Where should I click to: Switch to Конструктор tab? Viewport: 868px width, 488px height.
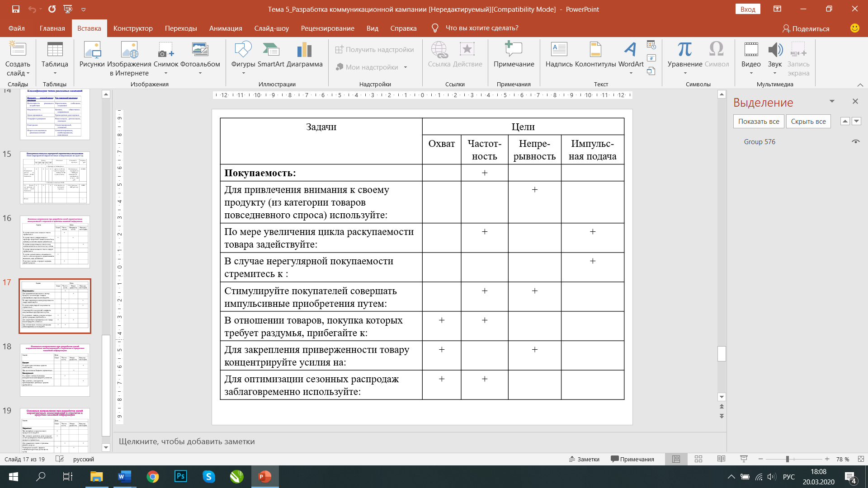coord(133,28)
